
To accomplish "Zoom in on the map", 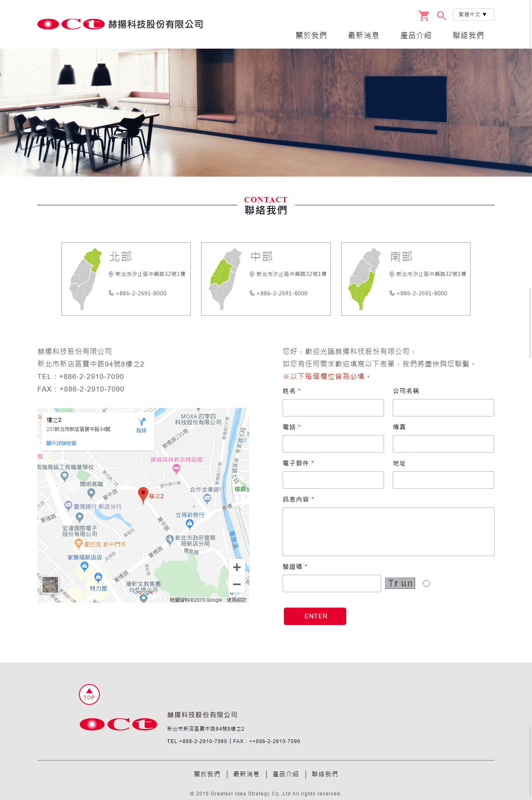I will click(x=237, y=567).
